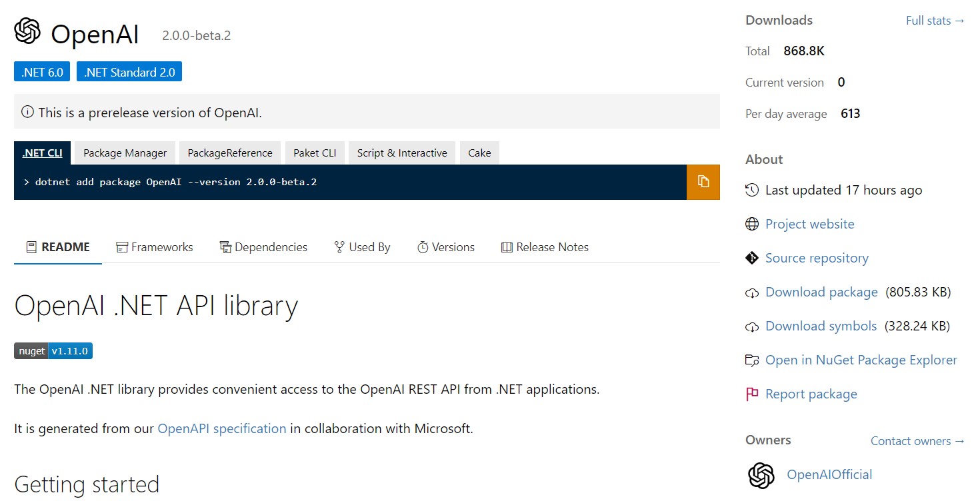Click the cloud icon beside Download symbols
Image resolution: width=980 pixels, height=501 pixels.
point(752,326)
